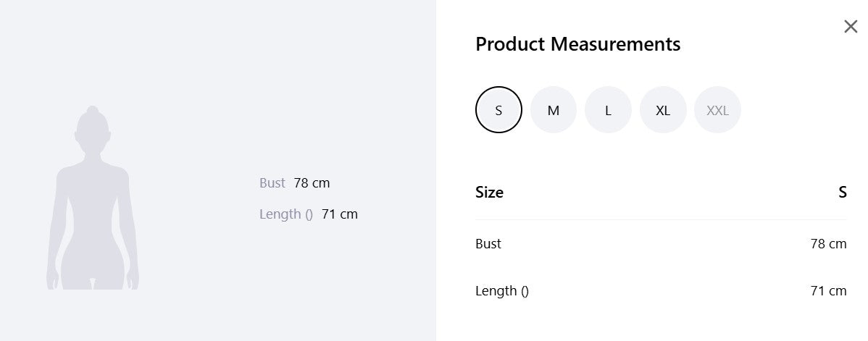868x341 pixels.
Task: Click the S value in table header
Action: click(x=843, y=192)
